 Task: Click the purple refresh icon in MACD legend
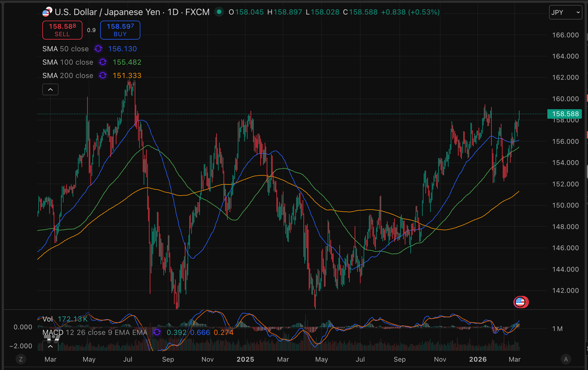pos(157,332)
